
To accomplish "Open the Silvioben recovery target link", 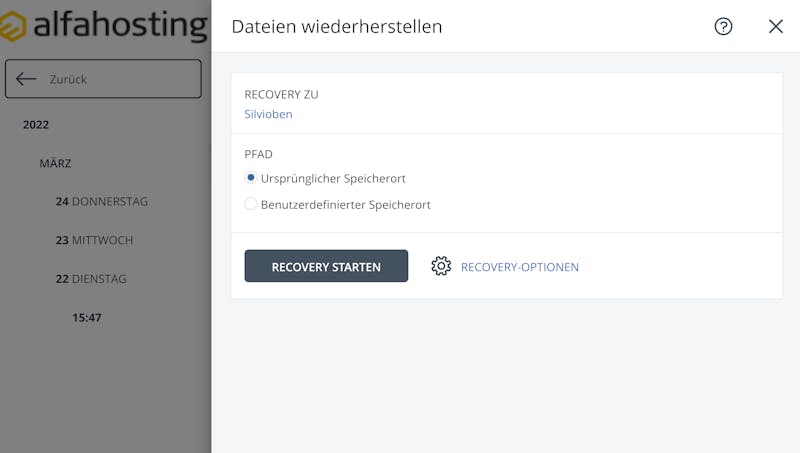I will coord(268,114).
